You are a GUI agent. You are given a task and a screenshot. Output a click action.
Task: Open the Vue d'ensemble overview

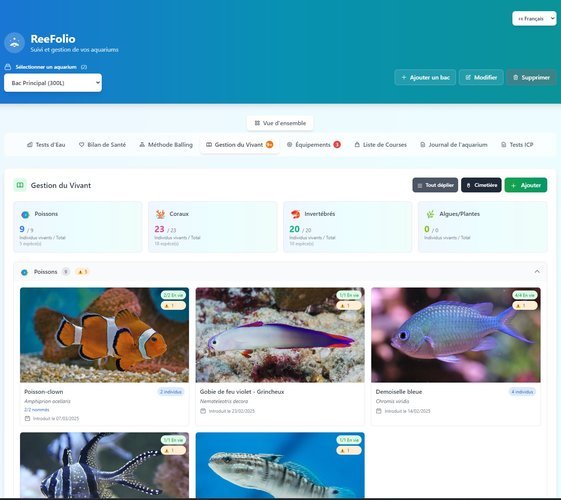tap(280, 123)
